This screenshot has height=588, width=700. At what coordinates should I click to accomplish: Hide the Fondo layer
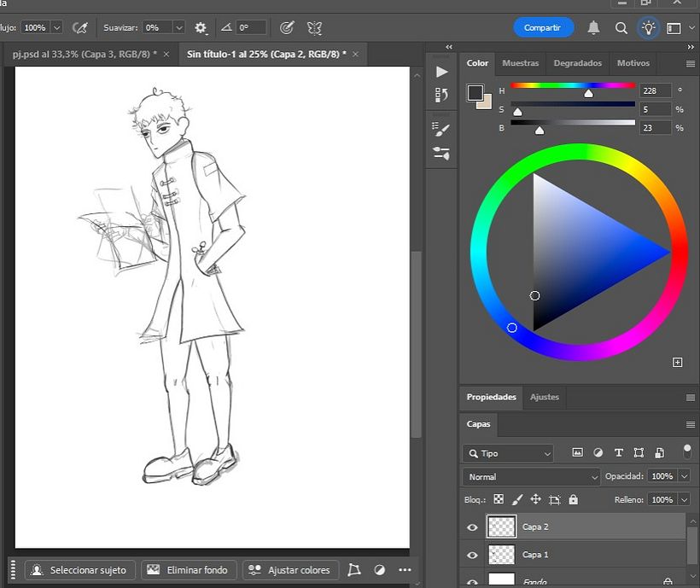[x=472, y=581]
